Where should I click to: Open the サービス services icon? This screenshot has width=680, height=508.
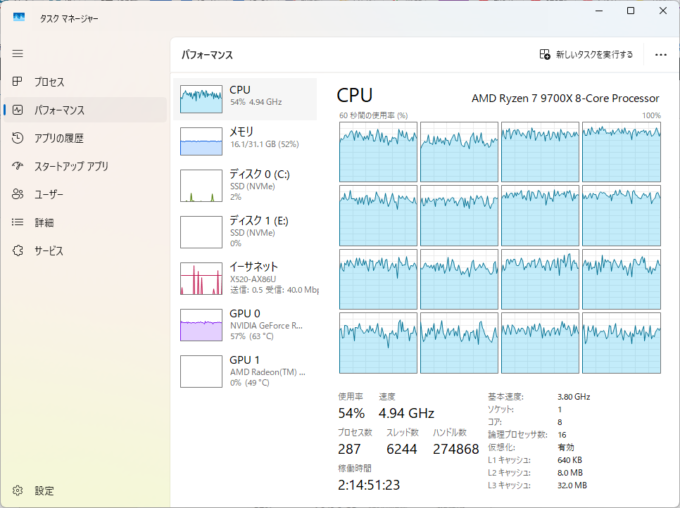coord(17,250)
